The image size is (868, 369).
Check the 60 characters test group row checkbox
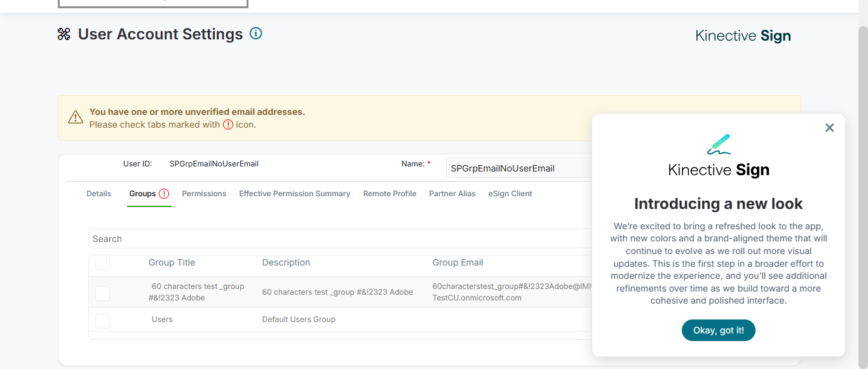(102, 293)
